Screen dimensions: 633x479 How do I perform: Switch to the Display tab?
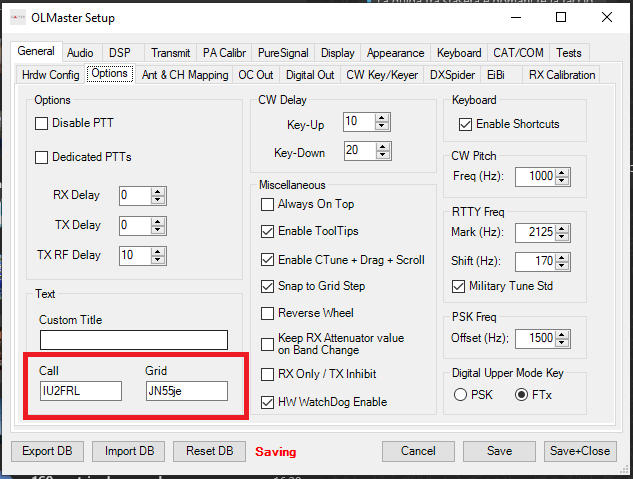[337, 53]
